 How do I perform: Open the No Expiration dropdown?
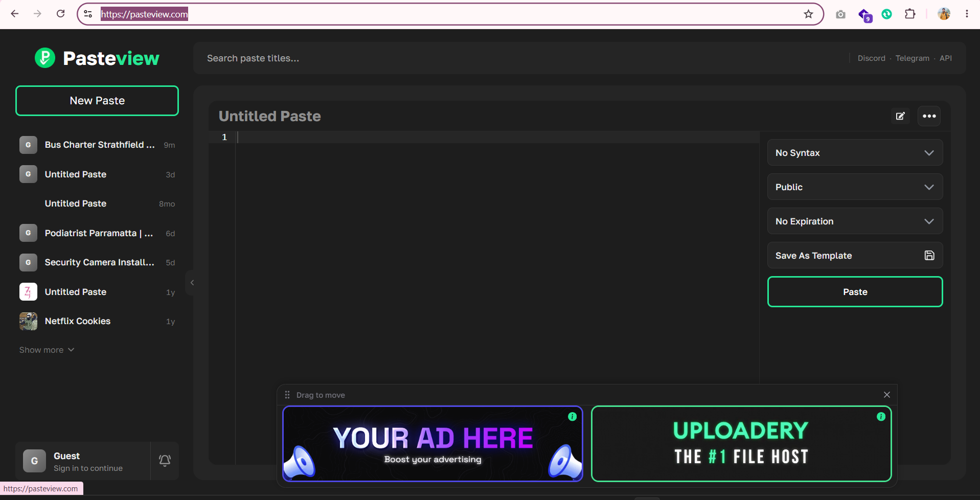click(x=855, y=221)
